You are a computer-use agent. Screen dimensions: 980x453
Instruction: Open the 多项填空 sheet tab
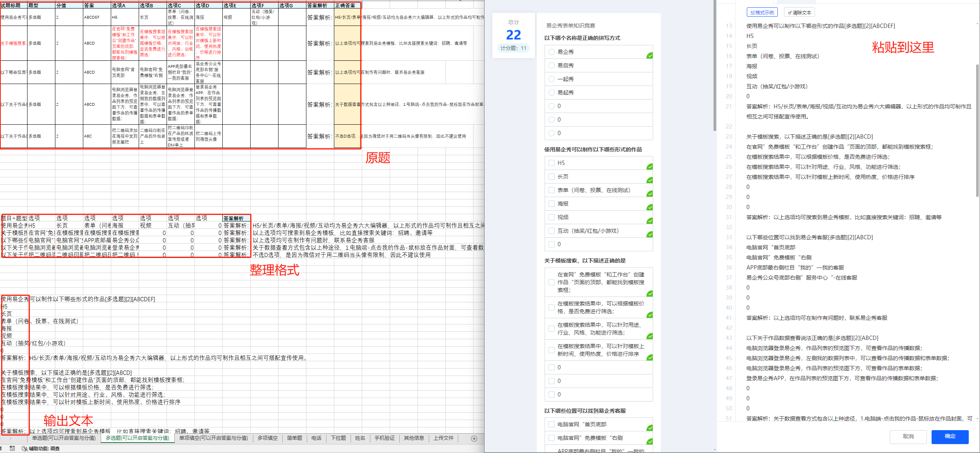(268, 438)
